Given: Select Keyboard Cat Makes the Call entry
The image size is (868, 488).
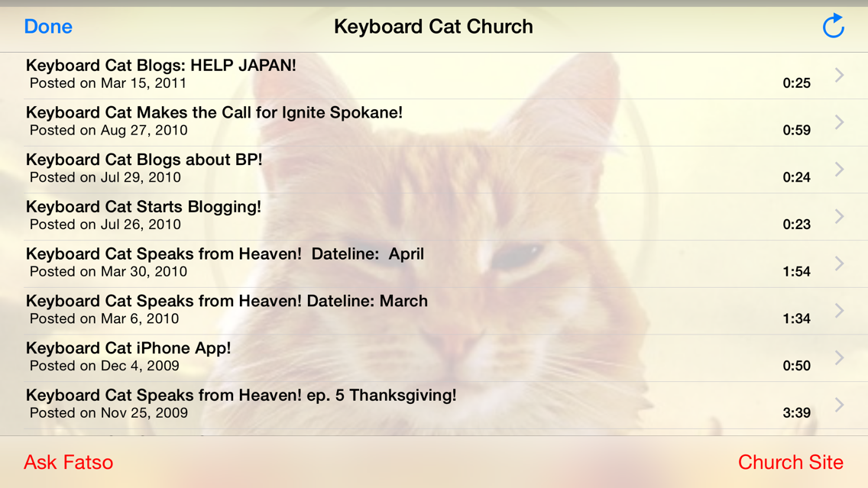Looking at the screenshot, I should click(x=434, y=122).
